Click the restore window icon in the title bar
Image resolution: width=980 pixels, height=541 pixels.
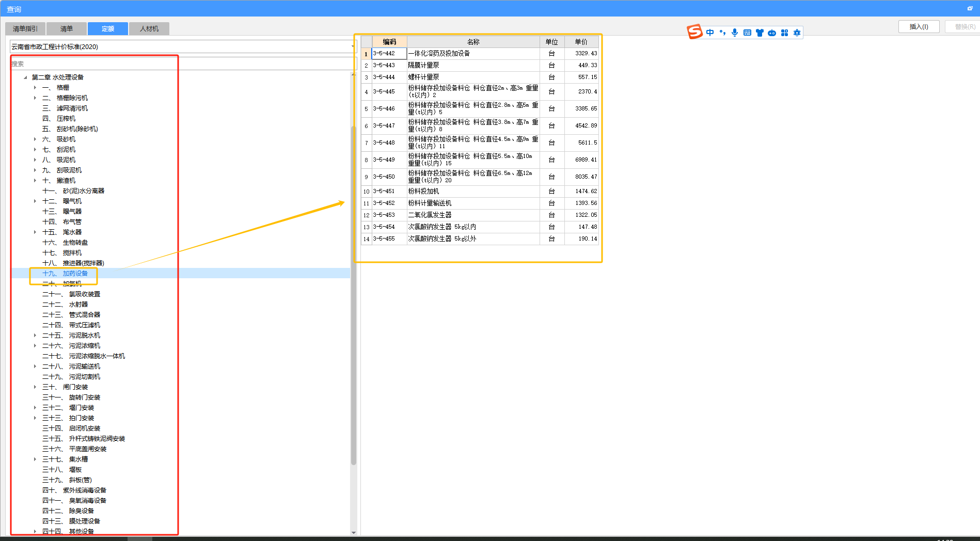[x=970, y=8]
